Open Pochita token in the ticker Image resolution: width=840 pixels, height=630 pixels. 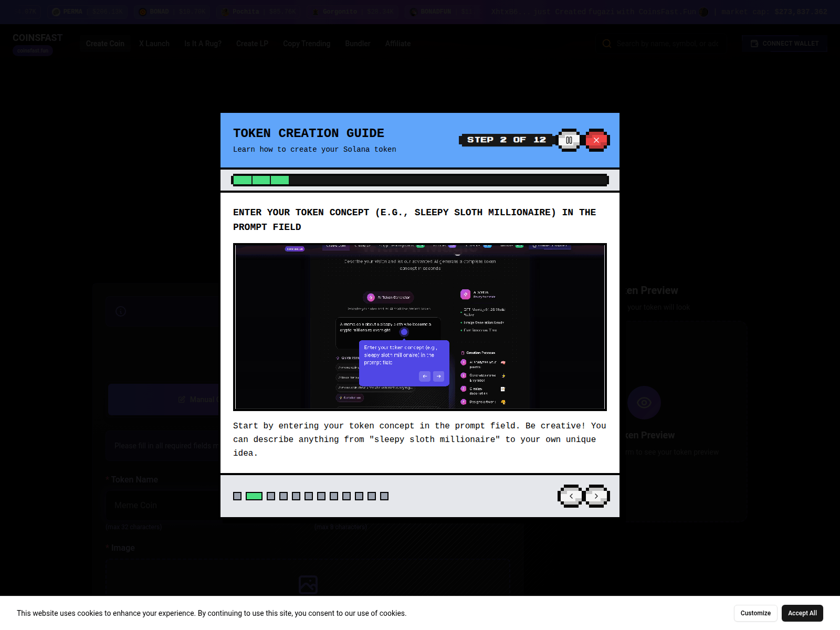point(259,12)
